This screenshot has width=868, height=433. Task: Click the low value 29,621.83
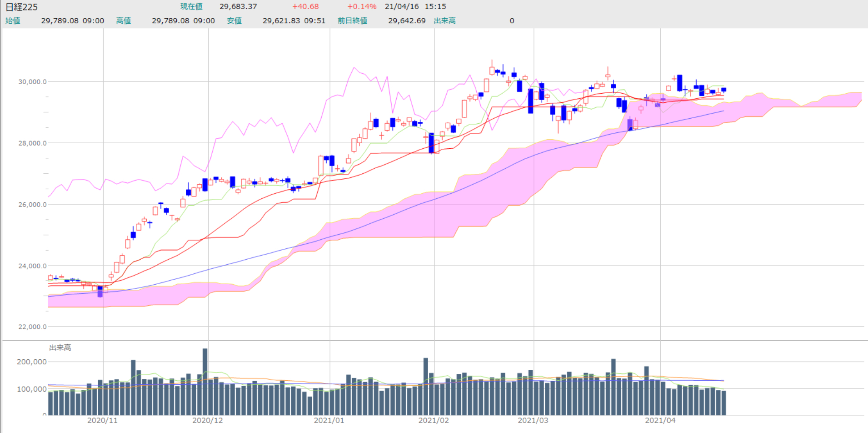[281, 20]
